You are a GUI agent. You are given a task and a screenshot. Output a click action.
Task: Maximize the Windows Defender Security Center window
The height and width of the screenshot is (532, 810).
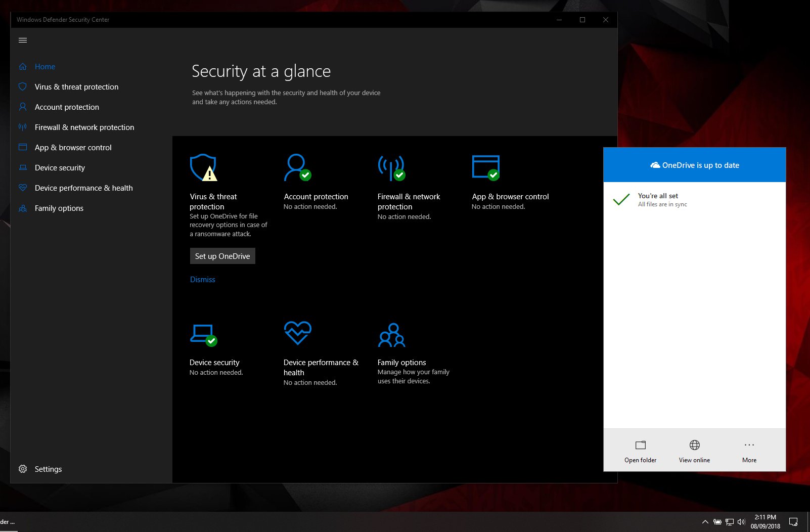582,20
